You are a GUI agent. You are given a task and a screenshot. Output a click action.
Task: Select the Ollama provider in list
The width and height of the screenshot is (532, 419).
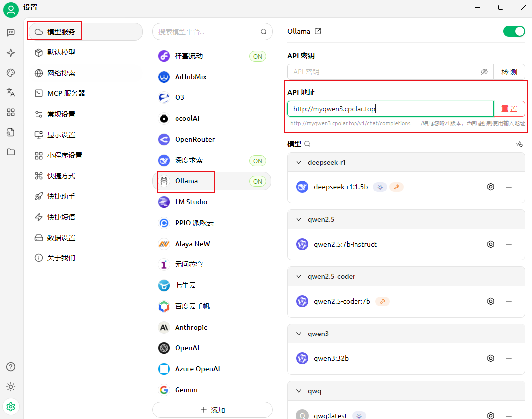tap(212, 181)
